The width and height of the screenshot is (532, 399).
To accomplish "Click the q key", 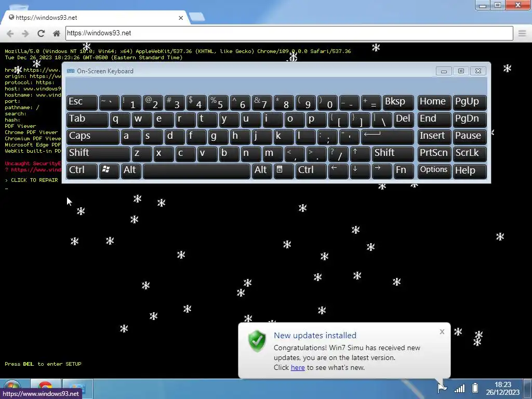I will point(120,119).
